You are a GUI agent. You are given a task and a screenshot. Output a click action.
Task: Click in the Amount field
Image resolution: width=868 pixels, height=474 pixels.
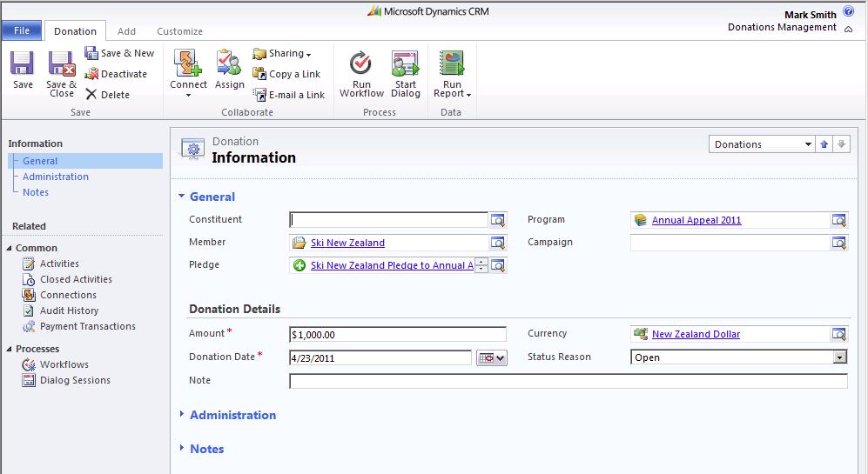click(x=398, y=335)
